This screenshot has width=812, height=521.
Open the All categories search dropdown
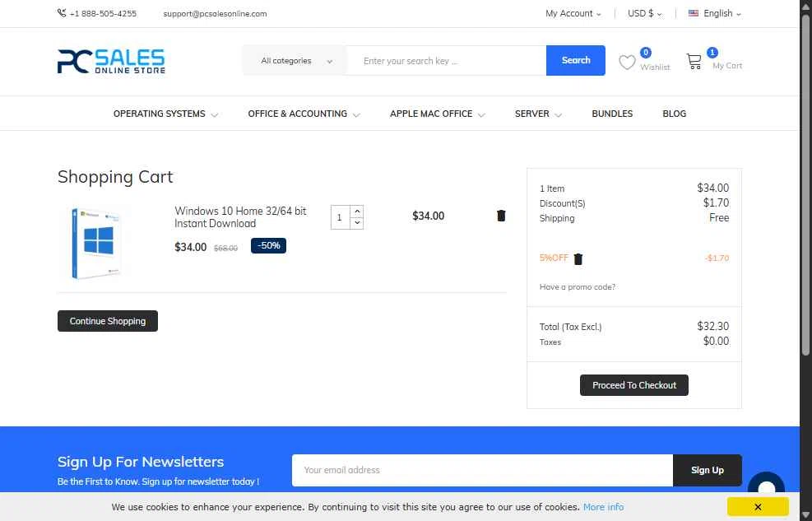click(x=296, y=61)
